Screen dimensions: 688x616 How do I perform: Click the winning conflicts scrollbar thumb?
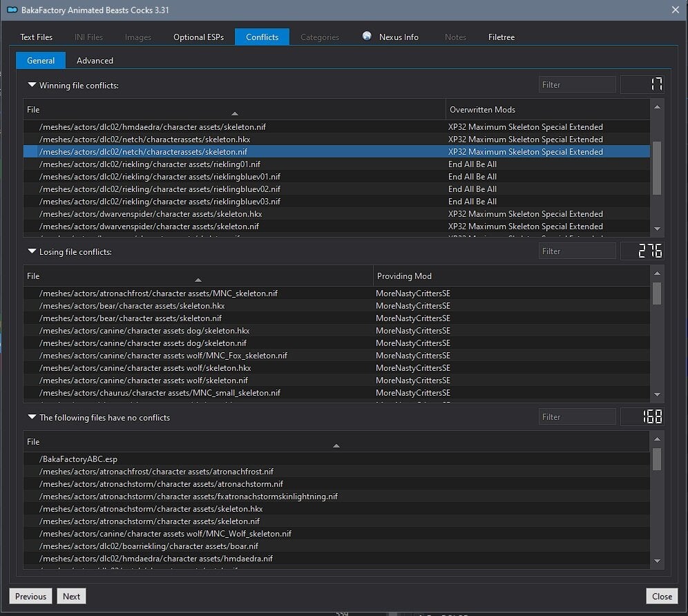coord(657,168)
